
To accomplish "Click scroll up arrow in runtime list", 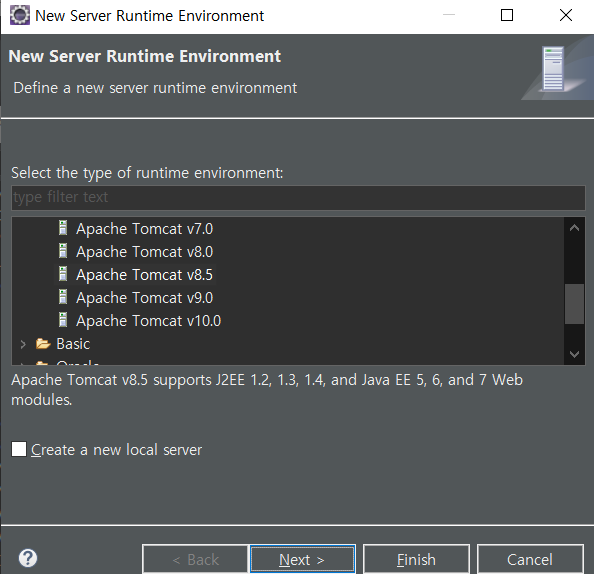I will click(574, 227).
